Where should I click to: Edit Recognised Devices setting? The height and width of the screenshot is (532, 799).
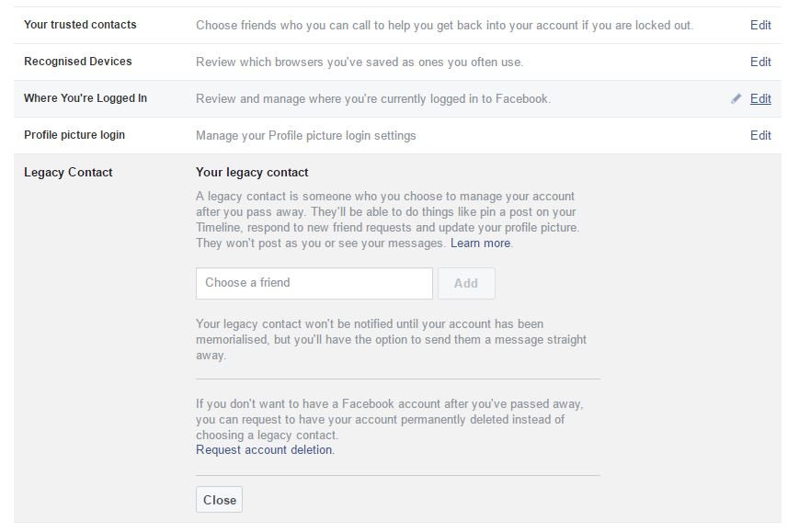(x=760, y=62)
